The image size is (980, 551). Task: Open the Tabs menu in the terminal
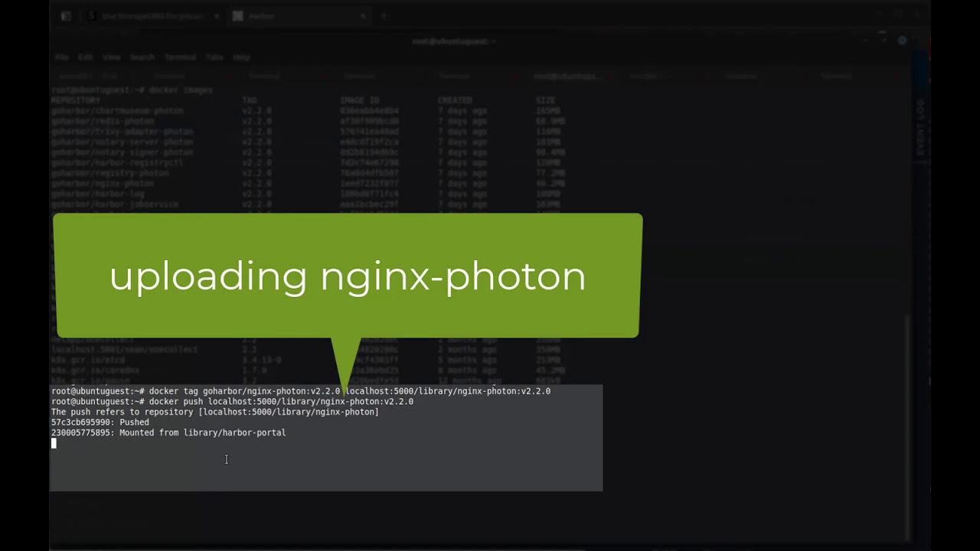214,57
